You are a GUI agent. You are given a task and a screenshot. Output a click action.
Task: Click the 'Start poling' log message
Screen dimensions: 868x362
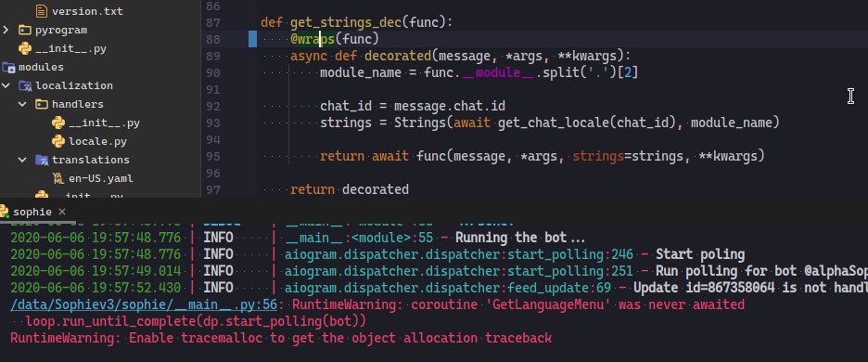tap(700, 254)
